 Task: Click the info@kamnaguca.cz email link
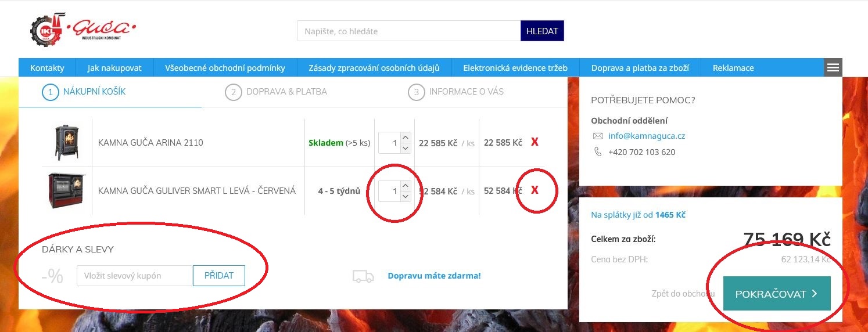[647, 136]
